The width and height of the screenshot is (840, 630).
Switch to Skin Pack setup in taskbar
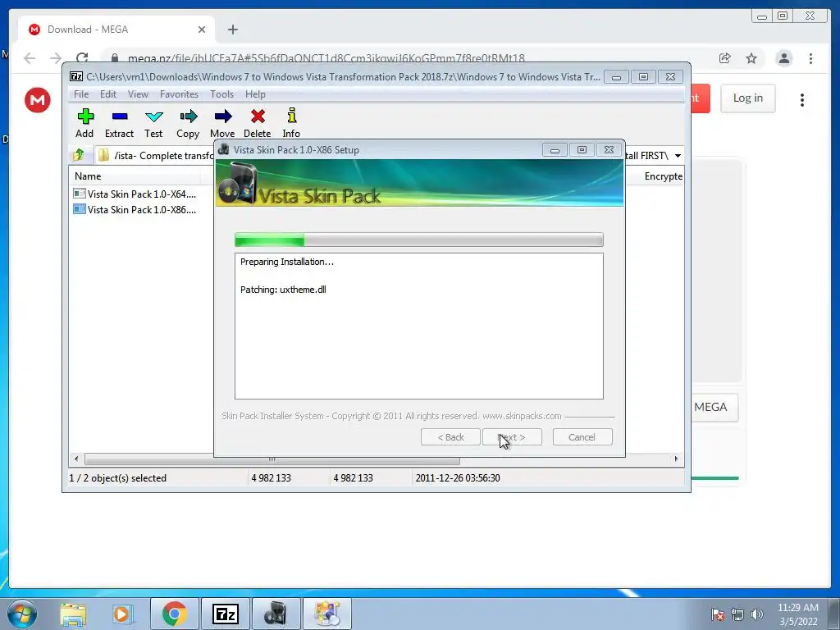[276, 614]
